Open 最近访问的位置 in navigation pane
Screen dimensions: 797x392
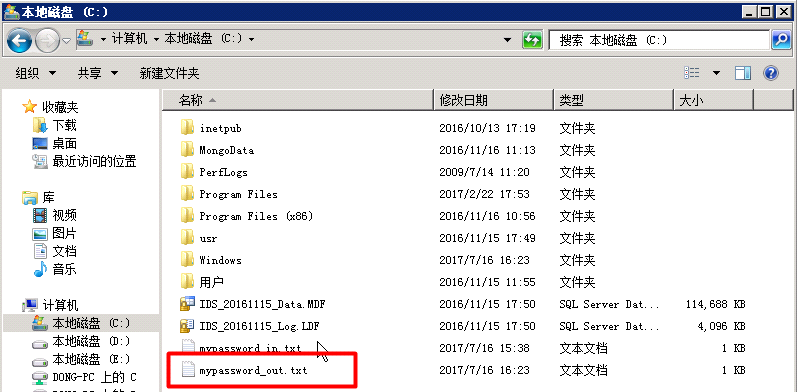coord(95,162)
